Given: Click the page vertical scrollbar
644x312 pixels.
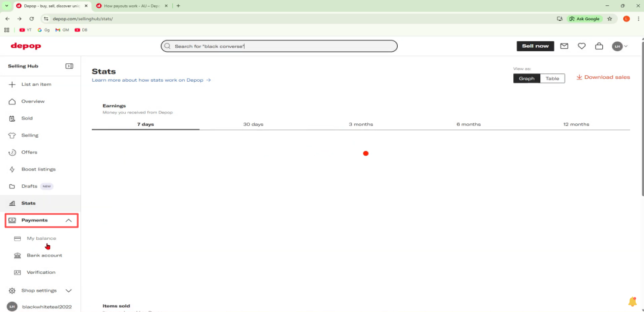Looking at the screenshot, I should coord(642,118).
